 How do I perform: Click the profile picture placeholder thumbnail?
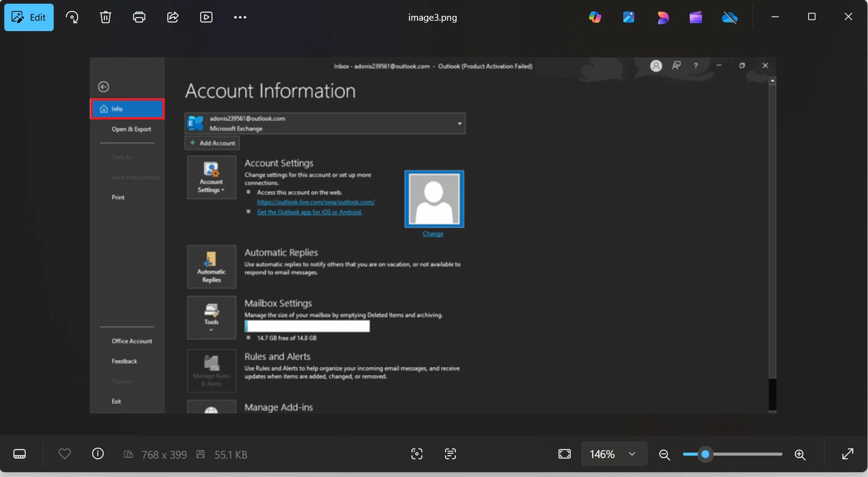click(x=435, y=199)
